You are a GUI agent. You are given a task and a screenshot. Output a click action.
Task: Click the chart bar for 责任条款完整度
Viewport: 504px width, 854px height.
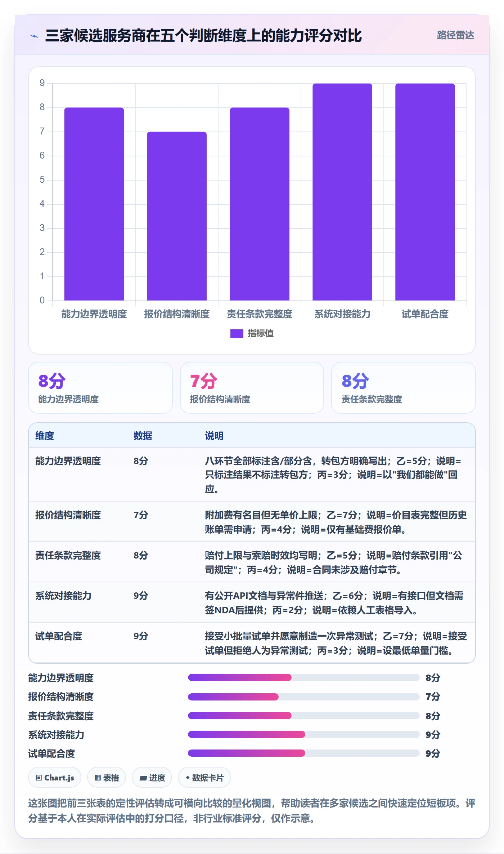click(x=260, y=204)
